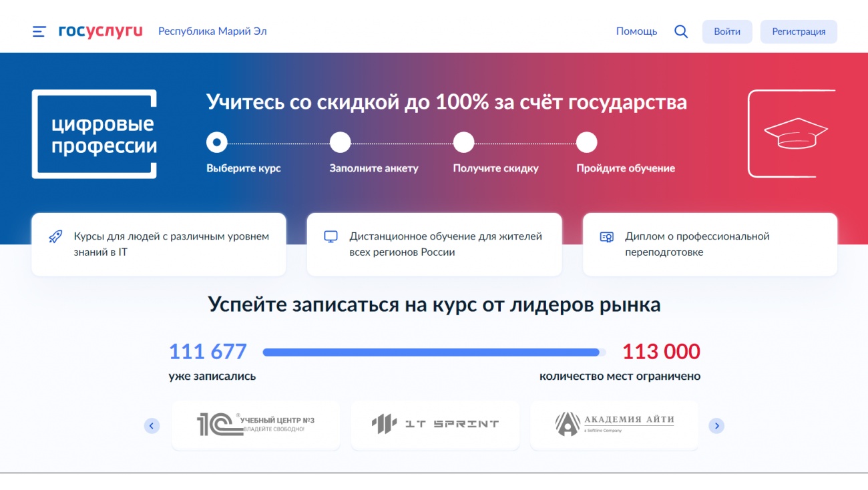Select the Выберите курс step circle
Screen dimensions: 868x490
click(216, 141)
